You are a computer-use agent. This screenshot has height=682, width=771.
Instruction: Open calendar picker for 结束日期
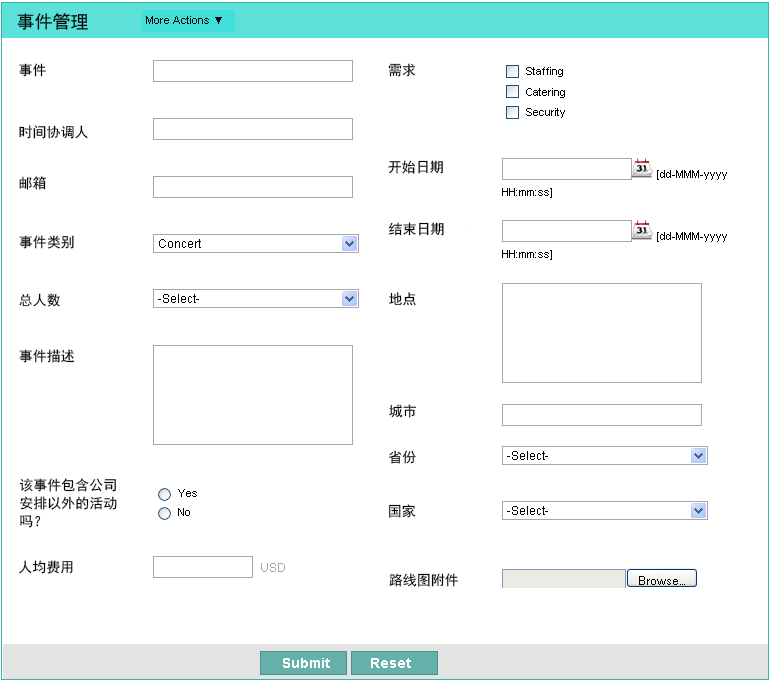point(641,230)
